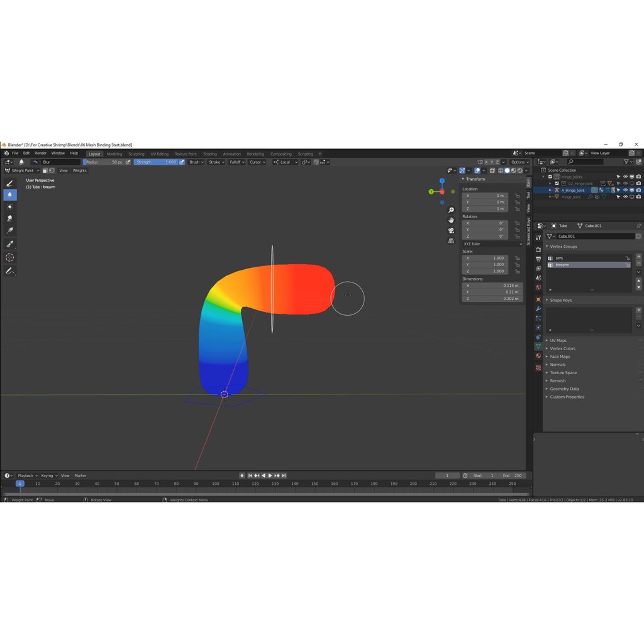Open the Weight Paint mode dropdown

(23, 170)
